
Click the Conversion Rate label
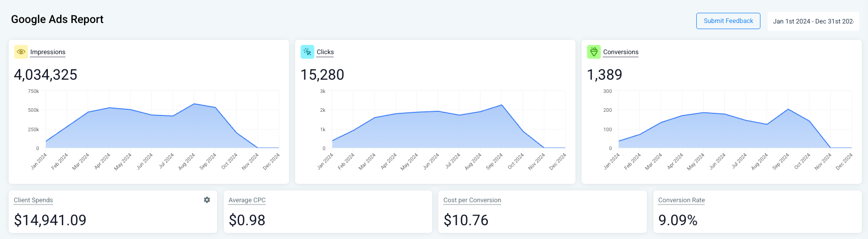(681, 200)
